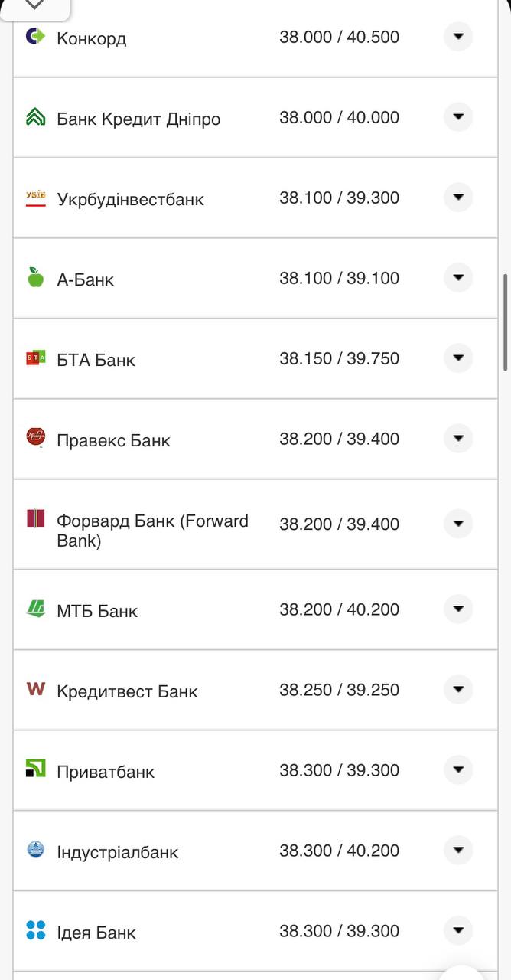Open the МТБ Банк details dropdown
Screen dimensions: 511x980
click(x=458, y=609)
